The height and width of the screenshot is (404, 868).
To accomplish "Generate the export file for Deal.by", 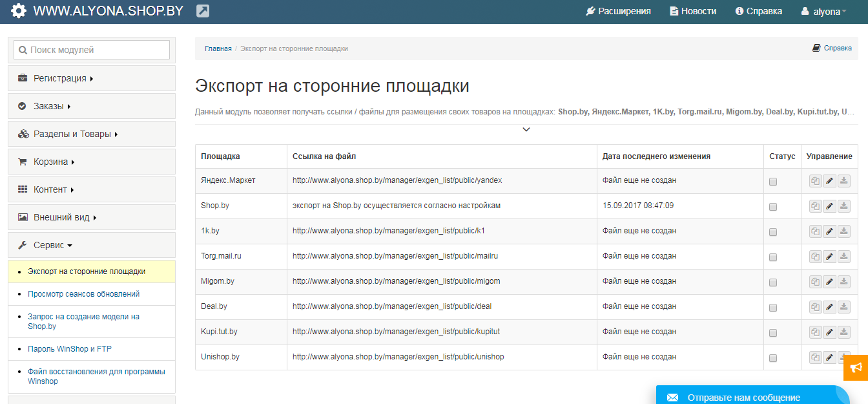I will tap(814, 306).
